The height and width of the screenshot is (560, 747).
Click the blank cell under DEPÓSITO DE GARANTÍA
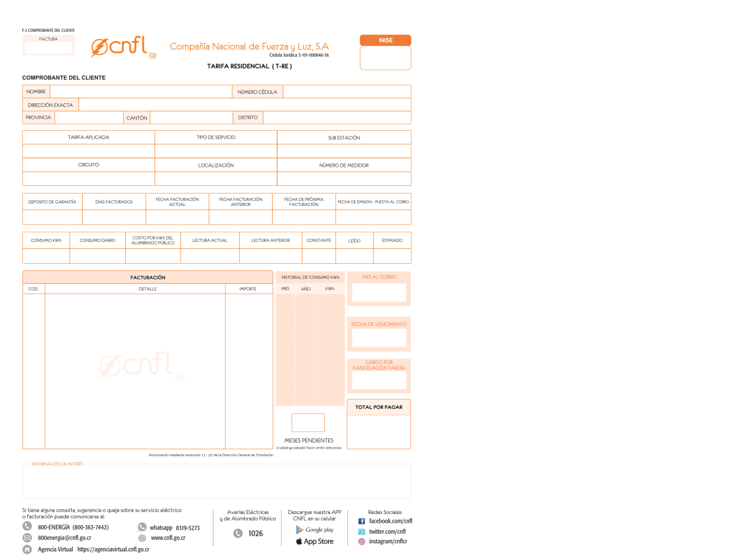pyautogui.click(x=52, y=217)
